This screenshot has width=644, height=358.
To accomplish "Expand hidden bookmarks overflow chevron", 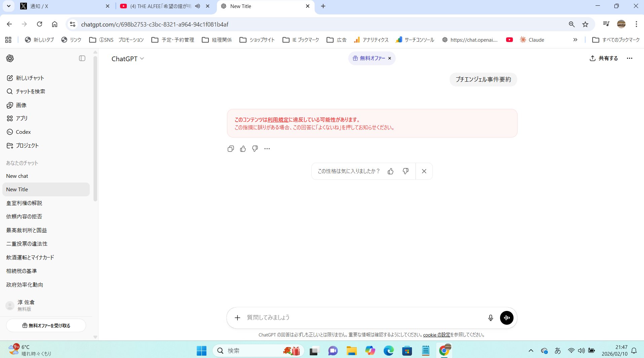I will (575, 40).
